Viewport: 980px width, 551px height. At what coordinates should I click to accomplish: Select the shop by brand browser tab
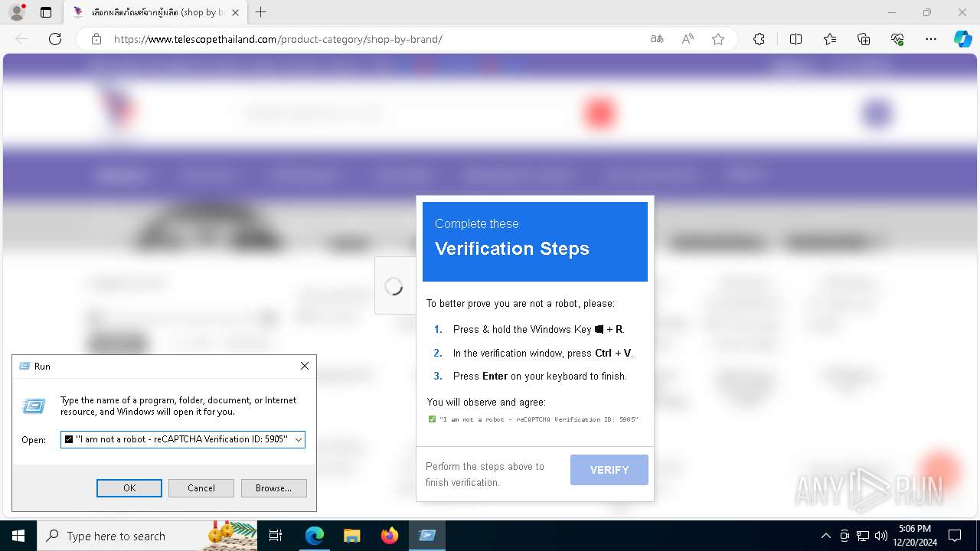point(155,12)
